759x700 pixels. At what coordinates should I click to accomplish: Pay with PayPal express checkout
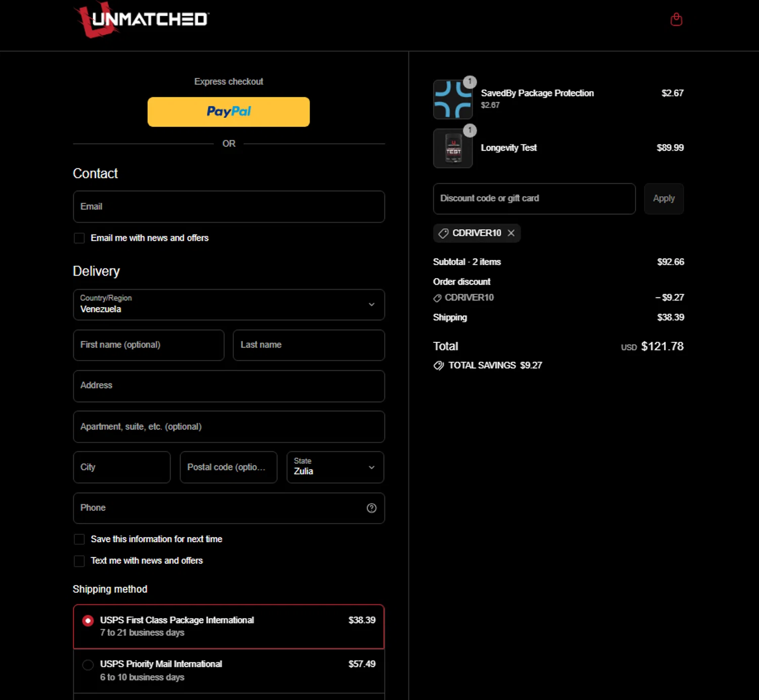click(x=229, y=112)
